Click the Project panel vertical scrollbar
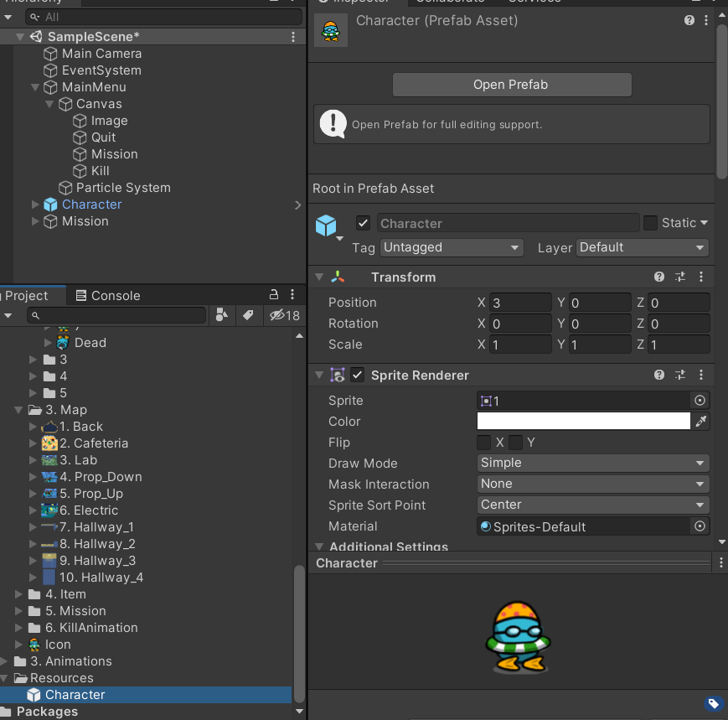The image size is (728, 720). click(299, 633)
